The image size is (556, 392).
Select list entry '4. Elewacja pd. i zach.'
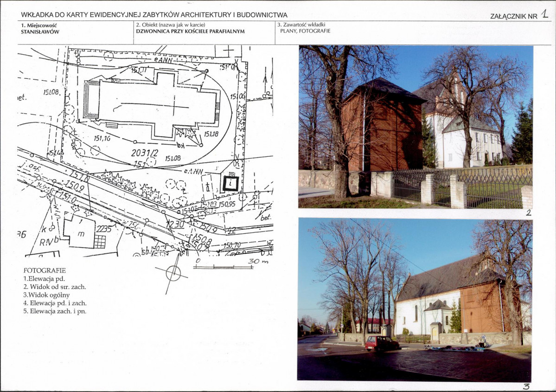tap(55, 303)
